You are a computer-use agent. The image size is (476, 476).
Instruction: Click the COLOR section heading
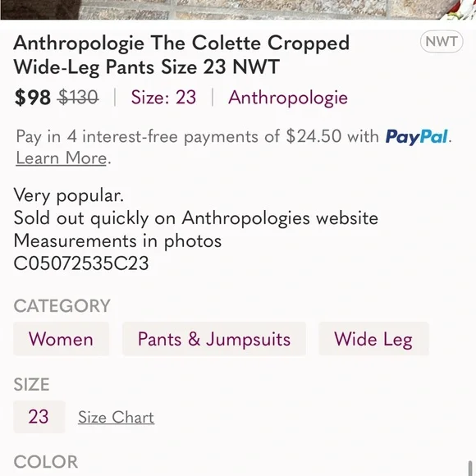[46, 462]
